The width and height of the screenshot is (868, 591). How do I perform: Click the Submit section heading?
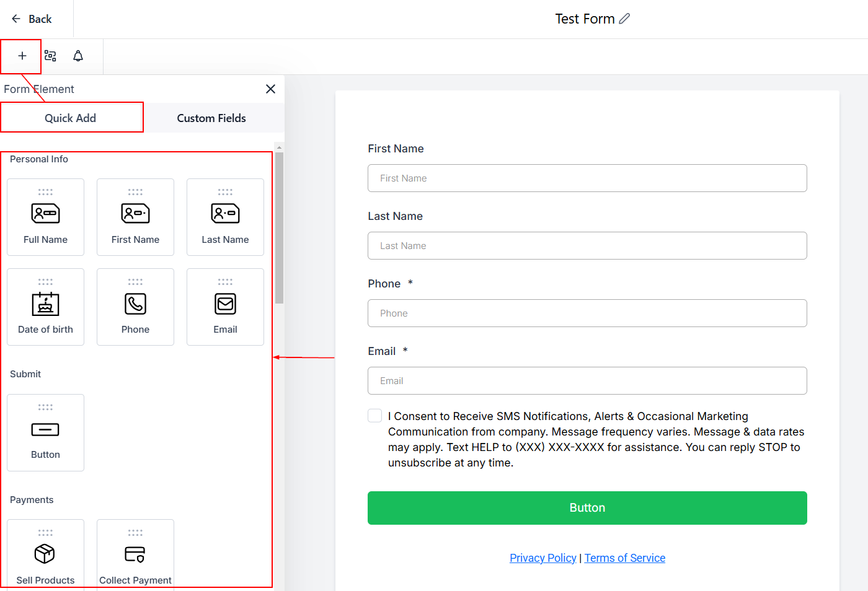click(x=25, y=374)
